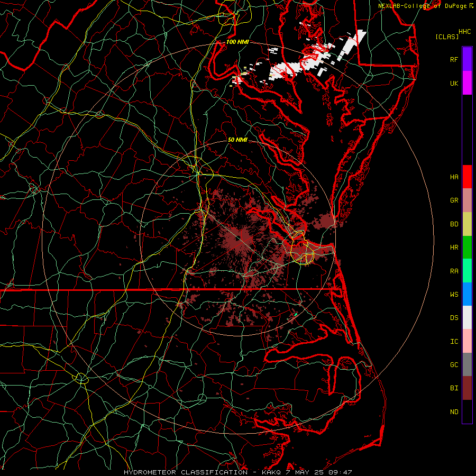The width and height of the screenshot is (476, 476).
Task: Click the HA red legend color swatch
Action: coord(467,177)
